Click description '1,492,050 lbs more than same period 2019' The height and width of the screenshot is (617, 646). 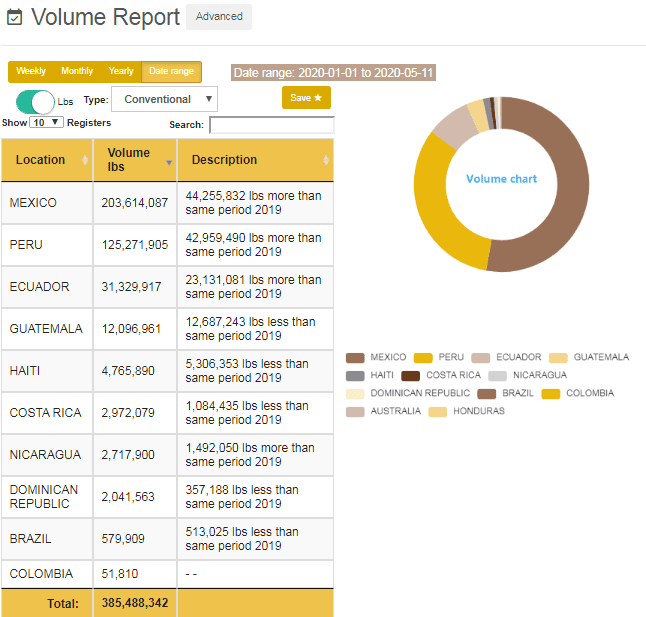[250, 455]
